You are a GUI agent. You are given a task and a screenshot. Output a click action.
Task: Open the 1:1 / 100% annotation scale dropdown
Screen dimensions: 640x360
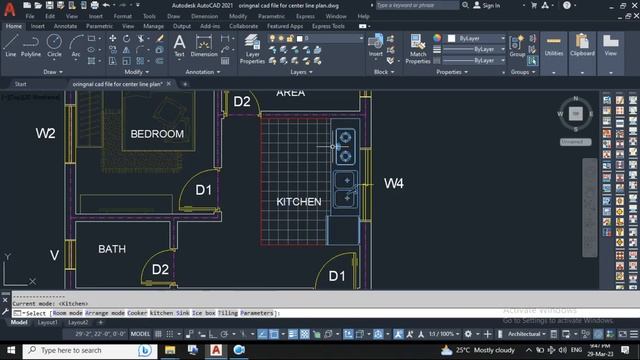click(x=444, y=334)
